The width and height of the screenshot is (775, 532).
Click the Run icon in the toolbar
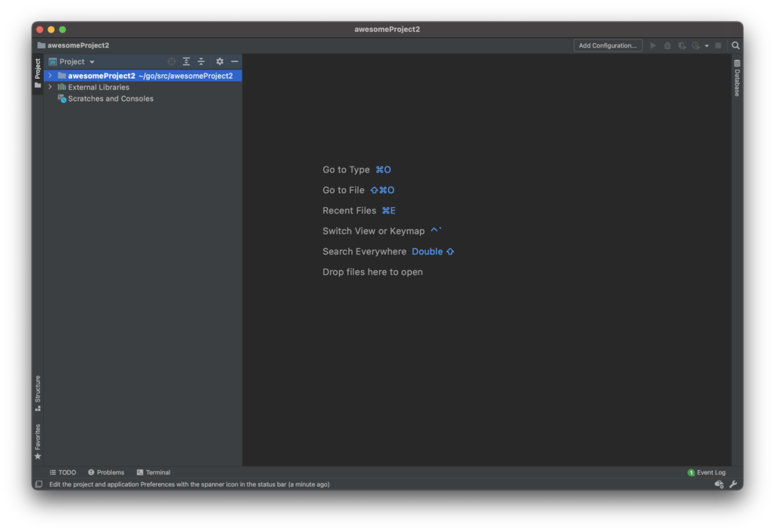click(652, 45)
